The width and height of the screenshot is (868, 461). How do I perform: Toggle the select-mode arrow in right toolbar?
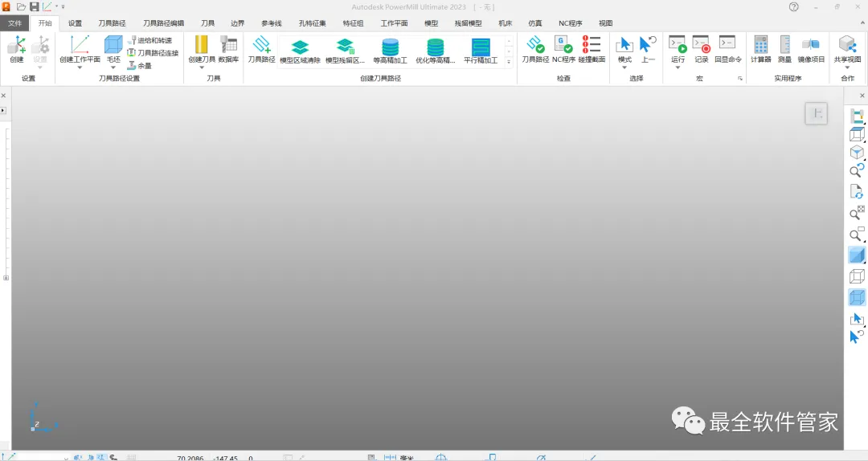point(857,319)
